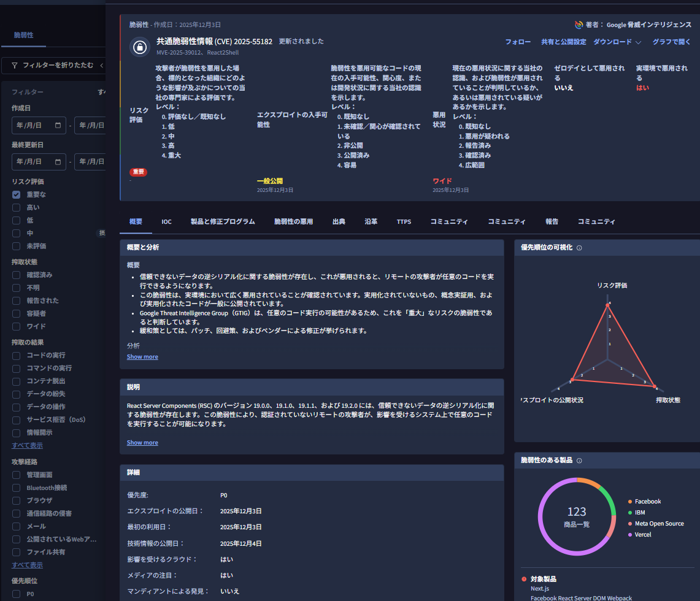Click the グラフで開く link
The height and width of the screenshot is (601, 700).
(x=671, y=42)
